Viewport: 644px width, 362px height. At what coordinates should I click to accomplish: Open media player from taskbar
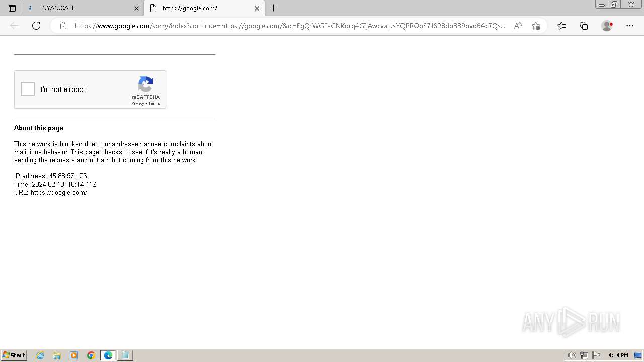click(x=74, y=355)
